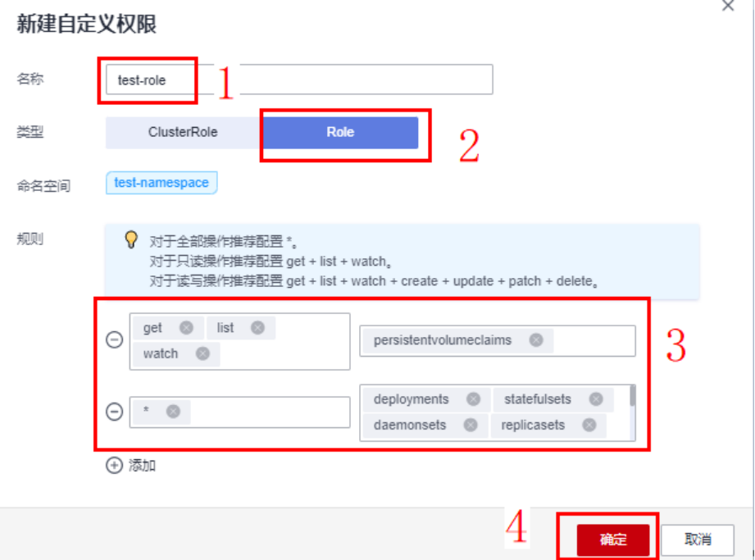Remove the 'list' verb tag
The width and height of the screenshot is (755, 560).
pyautogui.click(x=257, y=328)
